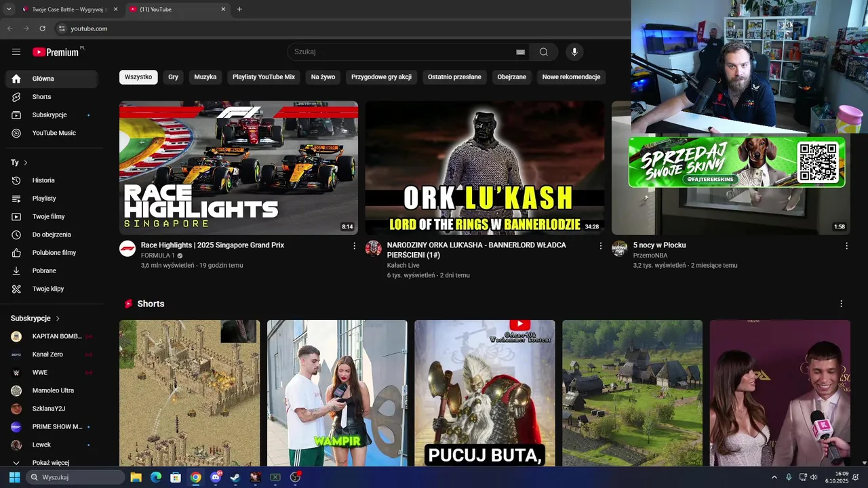Open PrzemoNBA channel link
868x488 pixels.
pyautogui.click(x=650, y=256)
